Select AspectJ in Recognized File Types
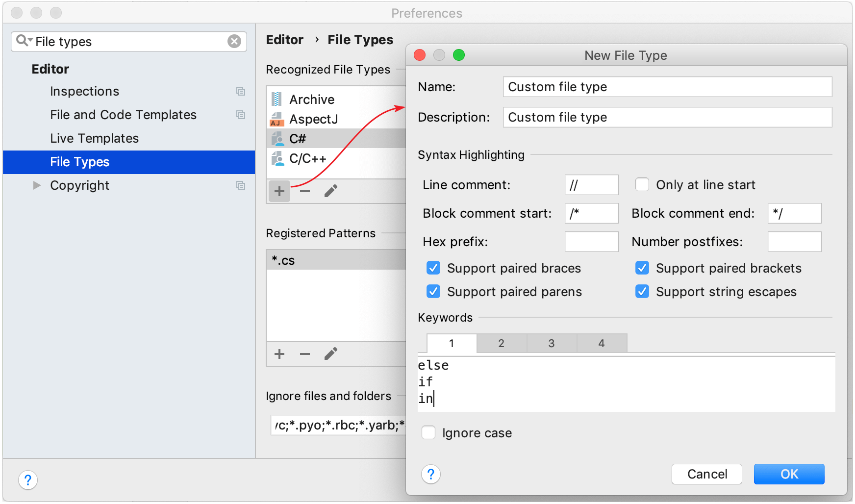The height and width of the screenshot is (504, 855). tap(314, 119)
